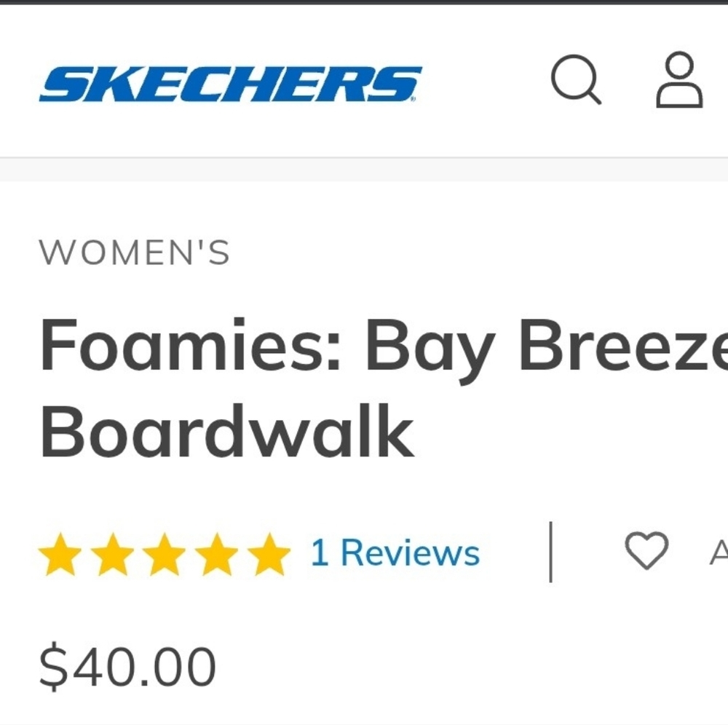Click the partially visible wishlist text beside heart

tap(719, 552)
